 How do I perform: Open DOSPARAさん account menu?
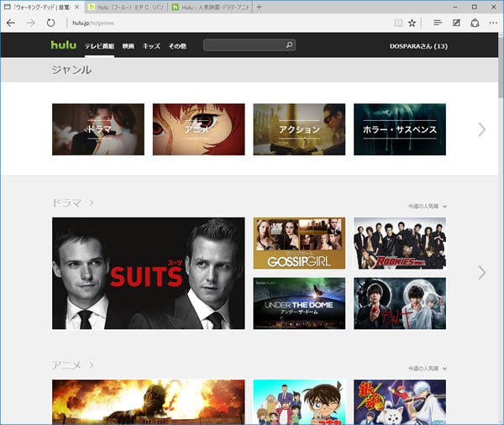418,46
